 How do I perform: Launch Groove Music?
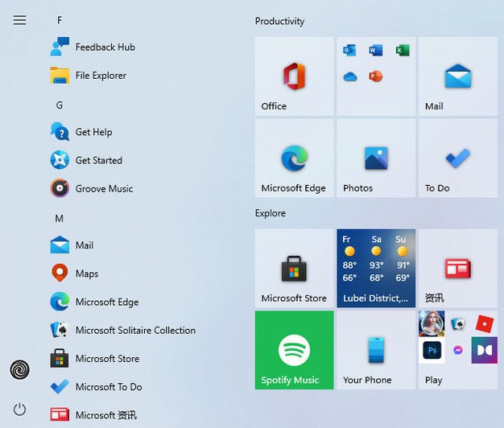coord(92,188)
